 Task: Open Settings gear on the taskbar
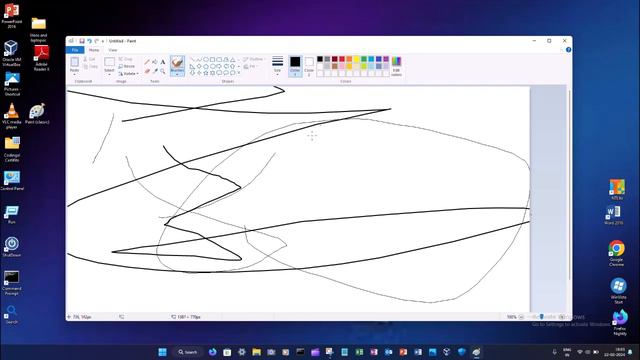[242, 352]
